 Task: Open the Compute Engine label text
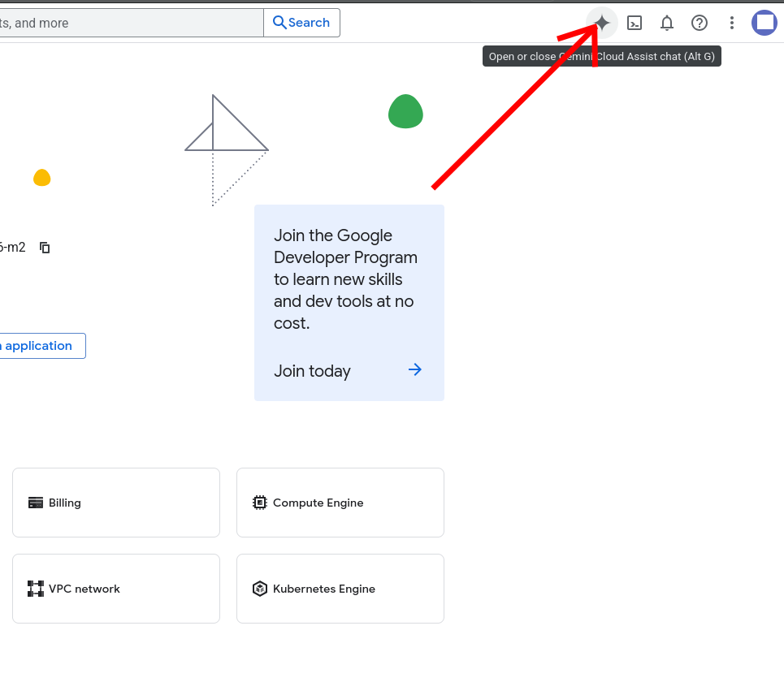click(x=318, y=503)
